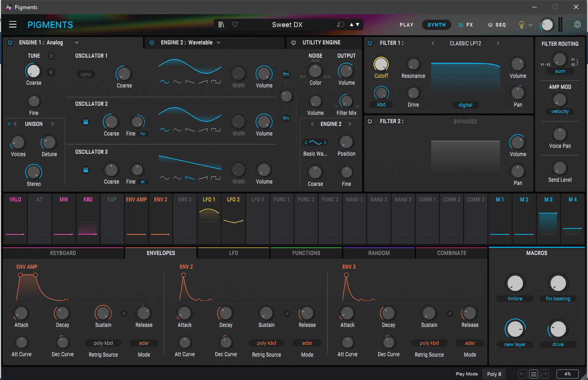This screenshot has height=380, width=588.
Task: Select the square waveform for Oscillator 3
Action: pos(215,178)
